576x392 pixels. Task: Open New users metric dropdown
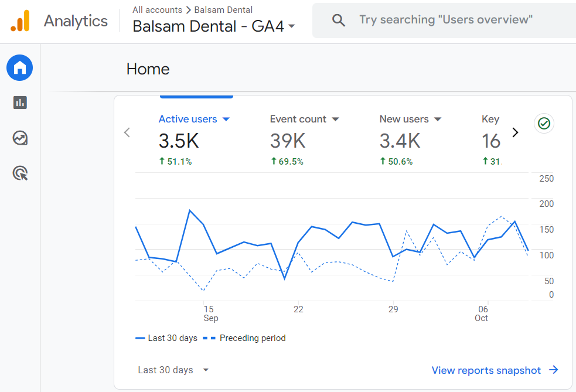[410, 119]
